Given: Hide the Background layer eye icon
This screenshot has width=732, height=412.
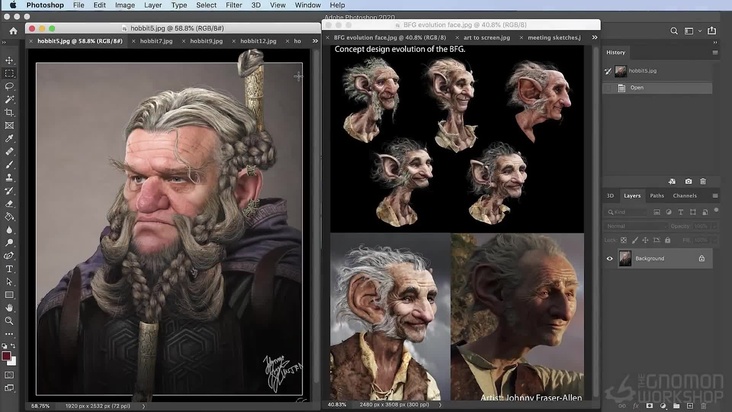Looking at the screenshot, I should [x=609, y=258].
